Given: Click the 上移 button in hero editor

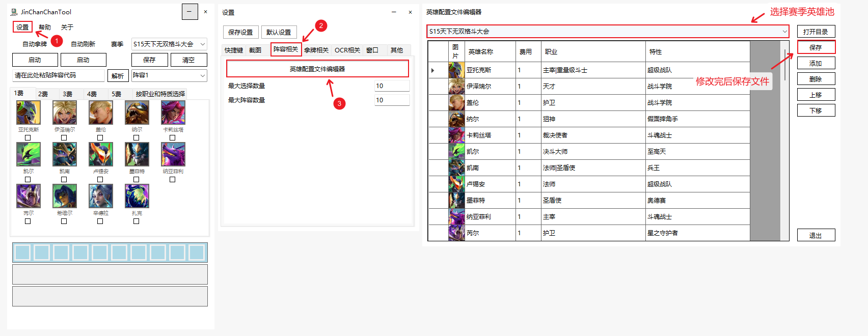Looking at the screenshot, I should [x=816, y=95].
